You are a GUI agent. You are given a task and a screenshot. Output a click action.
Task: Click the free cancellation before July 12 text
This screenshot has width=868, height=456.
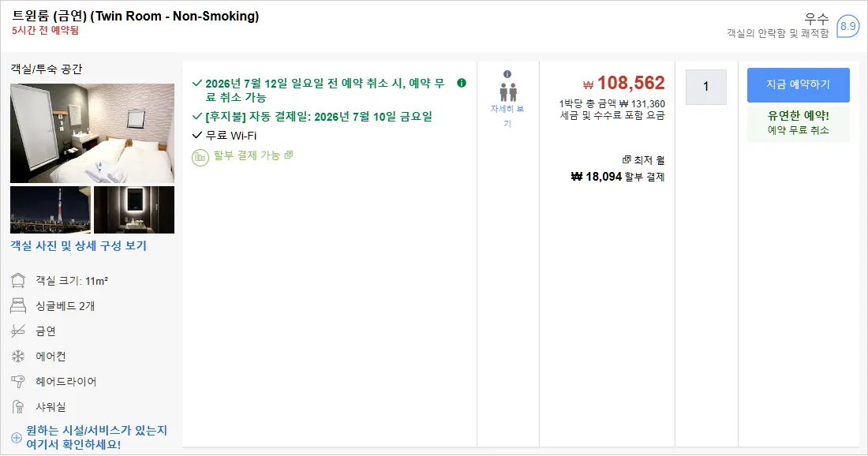(x=325, y=90)
